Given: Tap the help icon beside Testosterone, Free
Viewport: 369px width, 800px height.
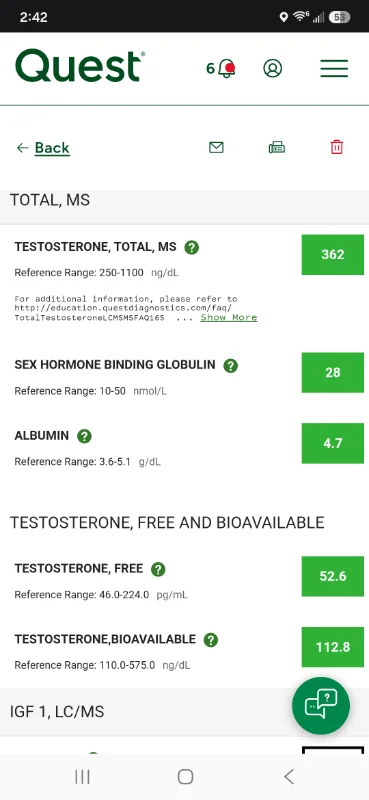Looking at the screenshot, I should coord(158,569).
